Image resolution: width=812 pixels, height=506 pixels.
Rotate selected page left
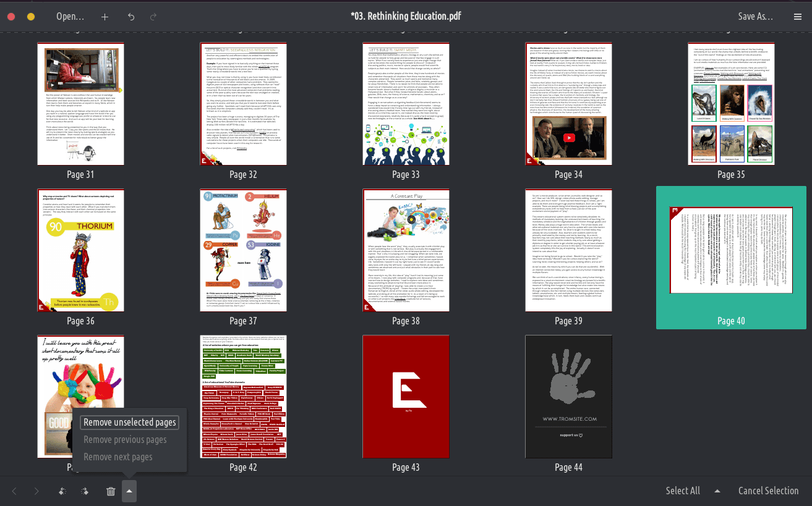(62, 491)
